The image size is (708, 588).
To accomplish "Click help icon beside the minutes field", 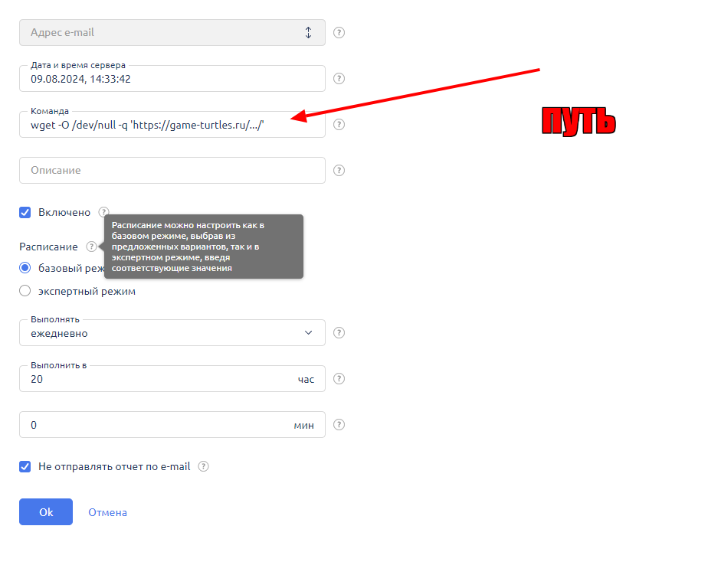I will click(x=339, y=425).
